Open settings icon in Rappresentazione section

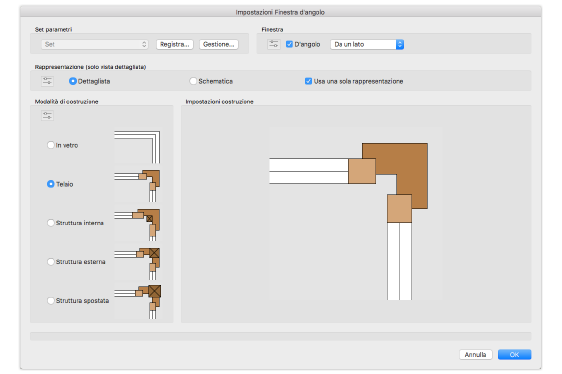point(47,81)
